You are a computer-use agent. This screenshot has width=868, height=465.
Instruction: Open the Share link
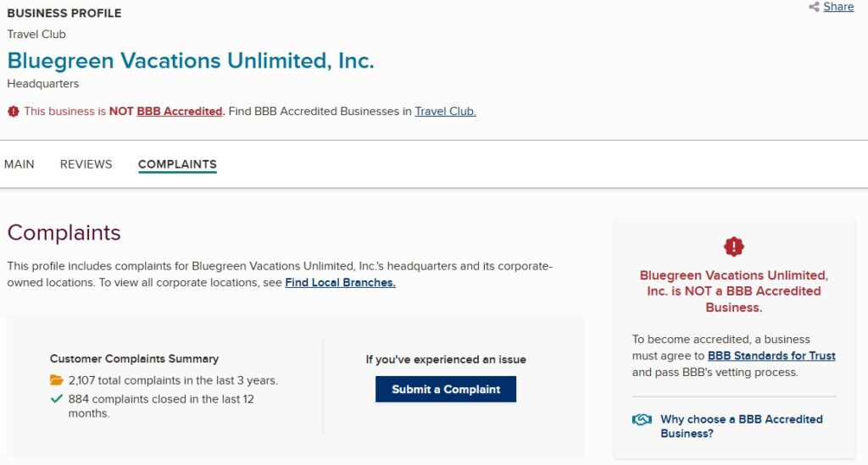(838, 7)
